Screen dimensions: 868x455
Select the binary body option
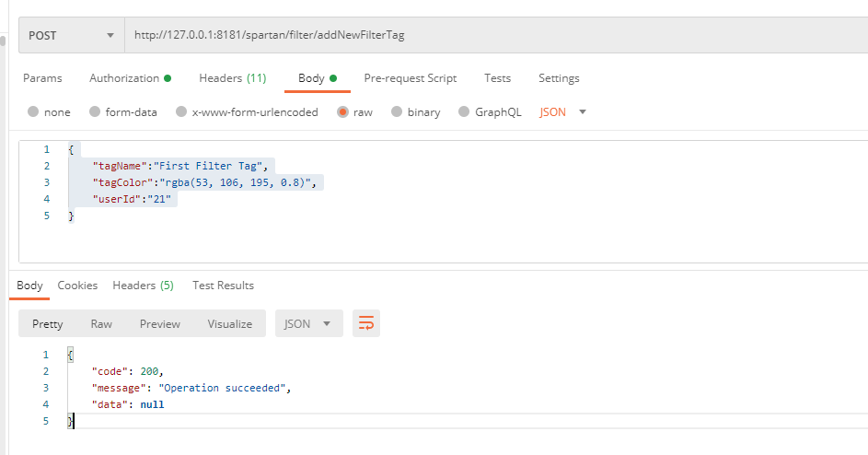coord(398,112)
